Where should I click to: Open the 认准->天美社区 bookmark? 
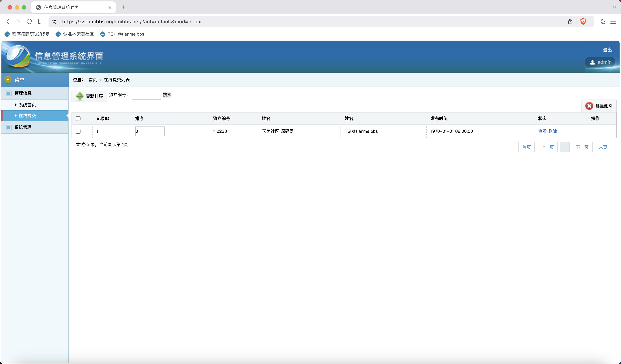pyautogui.click(x=75, y=34)
